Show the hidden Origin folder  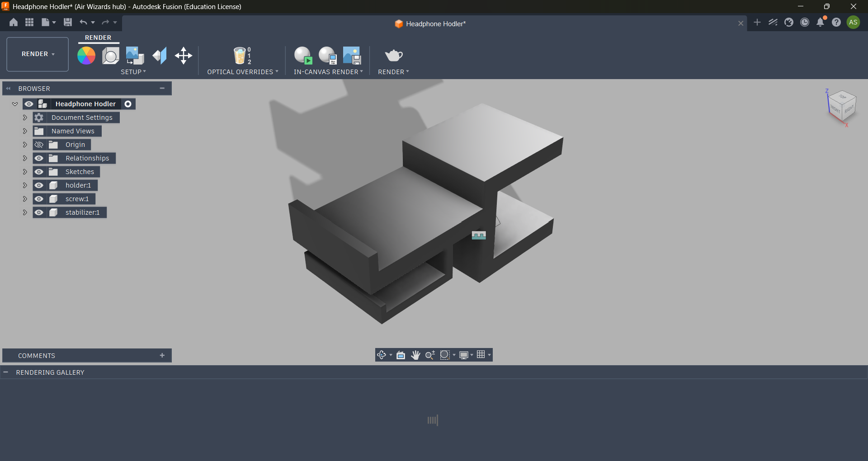(x=39, y=145)
